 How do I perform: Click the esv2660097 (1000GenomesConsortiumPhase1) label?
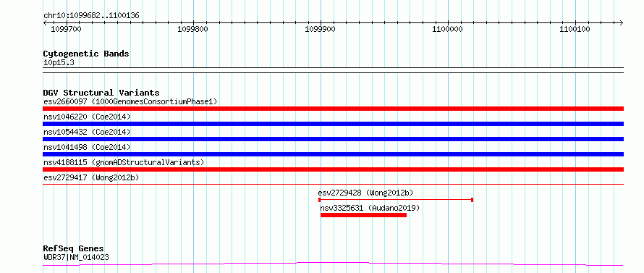(130, 101)
